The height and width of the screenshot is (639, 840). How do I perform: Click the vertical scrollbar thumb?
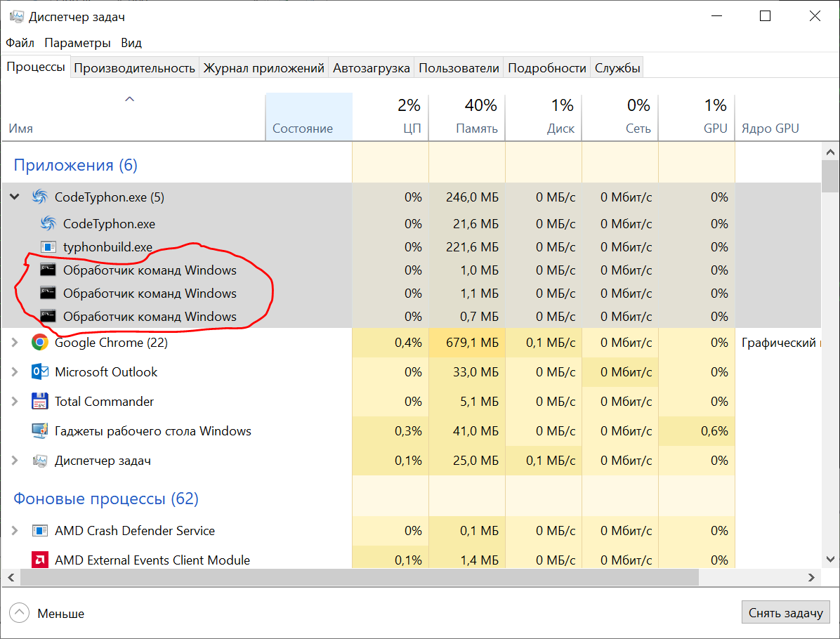pyautogui.click(x=830, y=176)
